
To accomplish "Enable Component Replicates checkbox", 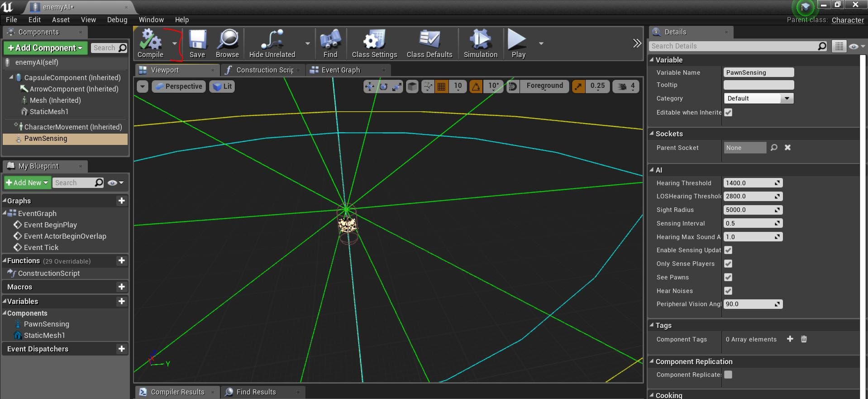I will coord(728,375).
